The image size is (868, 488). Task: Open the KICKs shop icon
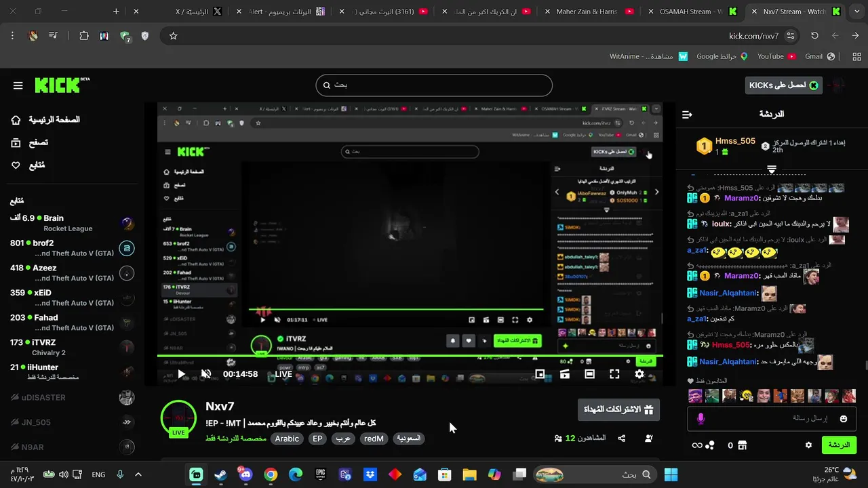[x=742, y=445]
